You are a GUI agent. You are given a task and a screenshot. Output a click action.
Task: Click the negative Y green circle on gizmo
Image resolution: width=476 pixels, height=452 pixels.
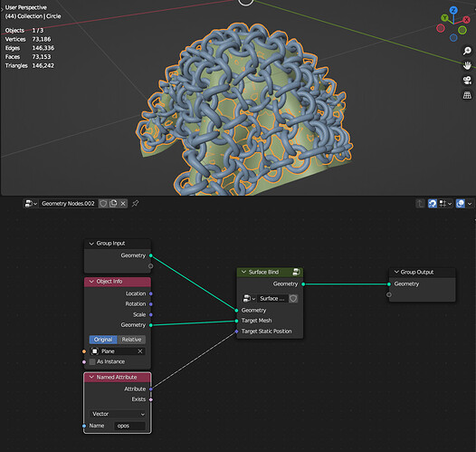pos(462,30)
